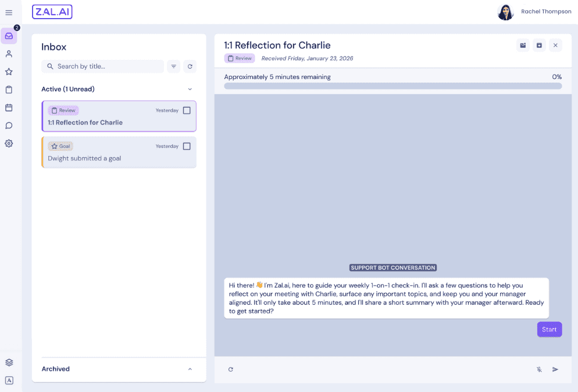Open the Dwight submitted a goal message
578x392 pixels.
pyautogui.click(x=119, y=152)
